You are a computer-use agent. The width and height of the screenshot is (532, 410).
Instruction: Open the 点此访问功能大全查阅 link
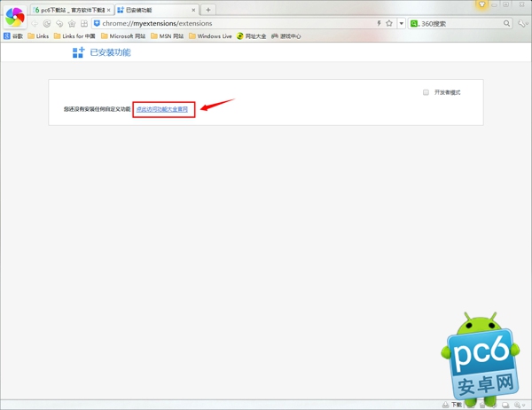pyautogui.click(x=161, y=109)
